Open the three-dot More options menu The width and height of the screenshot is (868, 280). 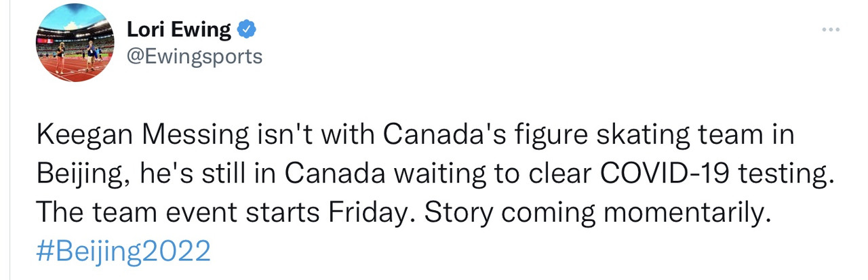[x=831, y=30]
